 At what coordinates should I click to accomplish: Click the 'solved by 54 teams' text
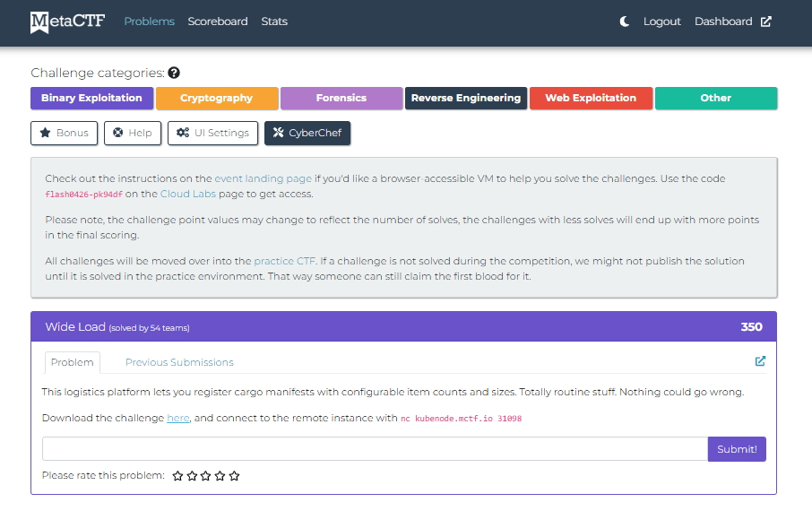(x=149, y=328)
